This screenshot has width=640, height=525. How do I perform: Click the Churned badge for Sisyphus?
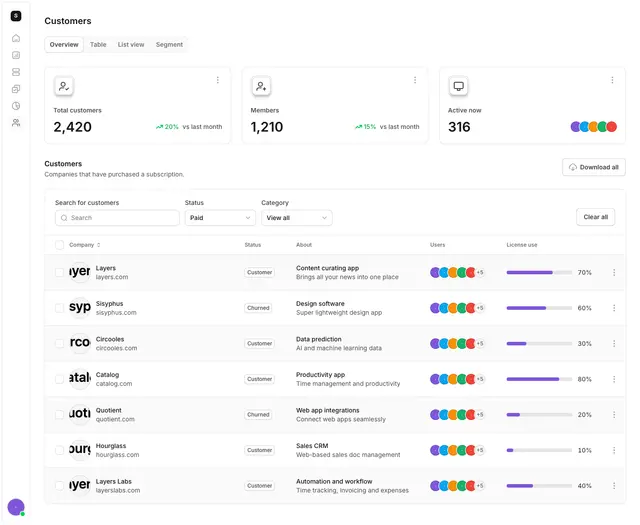[x=258, y=308]
